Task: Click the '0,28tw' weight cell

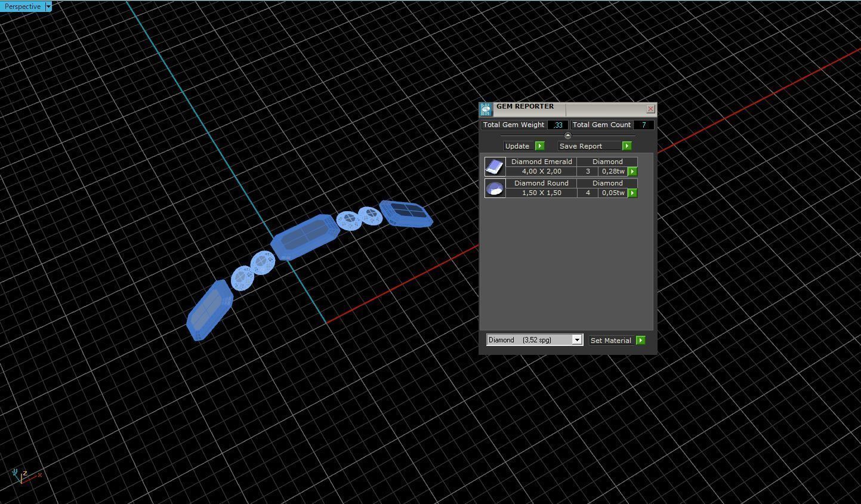Action: [x=613, y=171]
